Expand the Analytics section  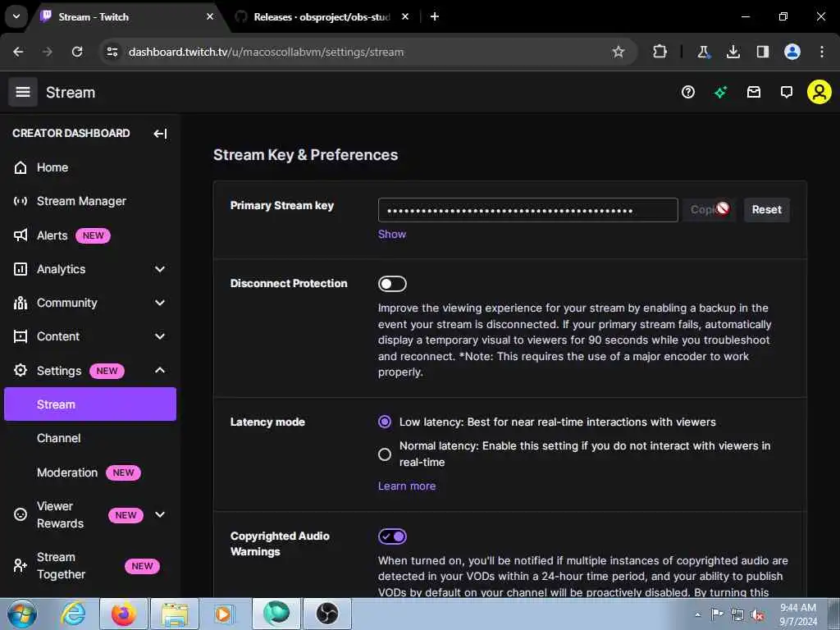[160, 269]
